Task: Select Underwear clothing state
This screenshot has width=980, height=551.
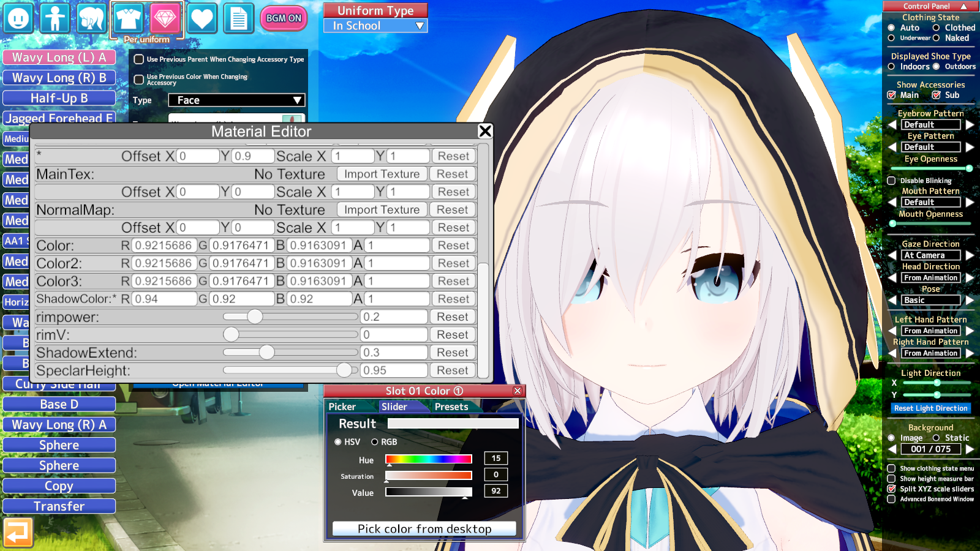Action: 891,38
